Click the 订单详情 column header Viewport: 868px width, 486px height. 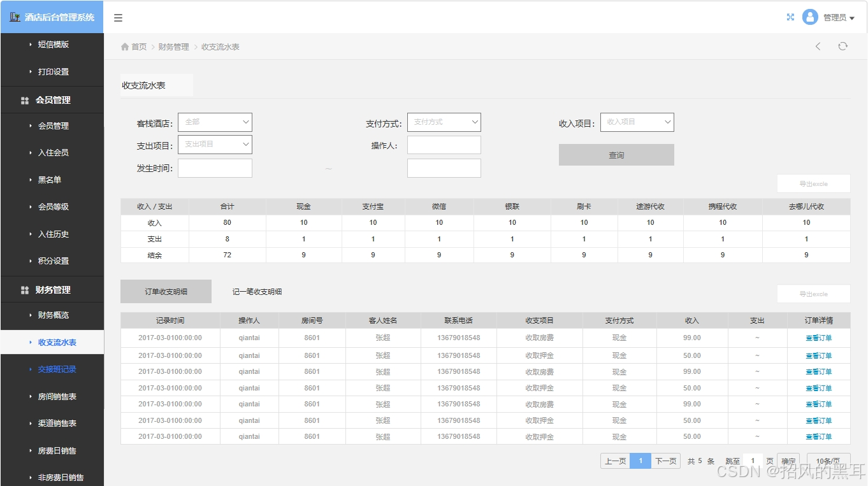tap(818, 320)
